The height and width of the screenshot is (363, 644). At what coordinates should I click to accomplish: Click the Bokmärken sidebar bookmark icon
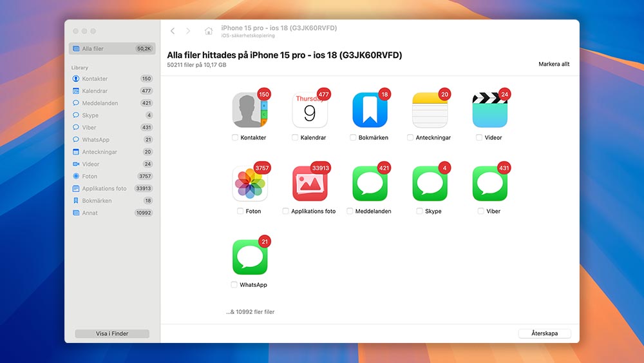(75, 201)
